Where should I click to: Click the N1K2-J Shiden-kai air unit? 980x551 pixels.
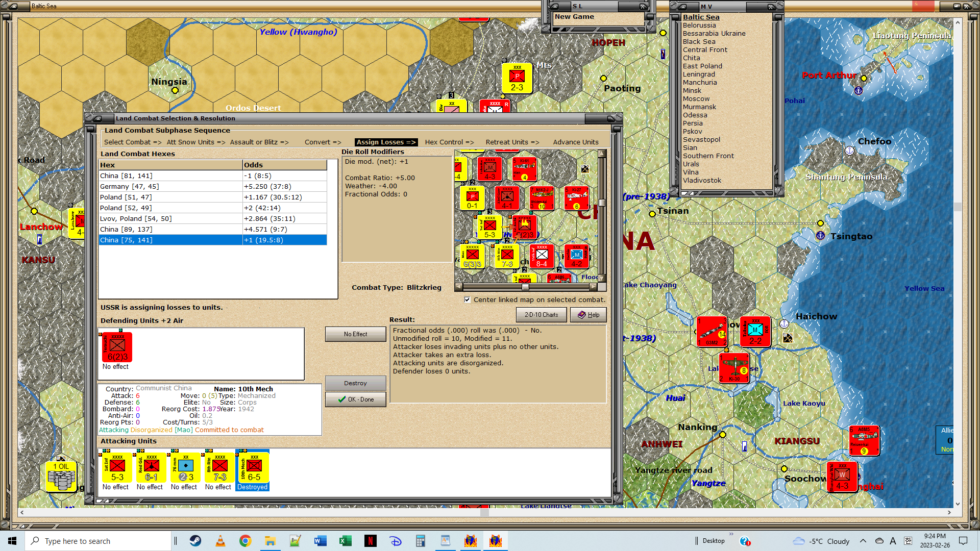tap(542, 198)
